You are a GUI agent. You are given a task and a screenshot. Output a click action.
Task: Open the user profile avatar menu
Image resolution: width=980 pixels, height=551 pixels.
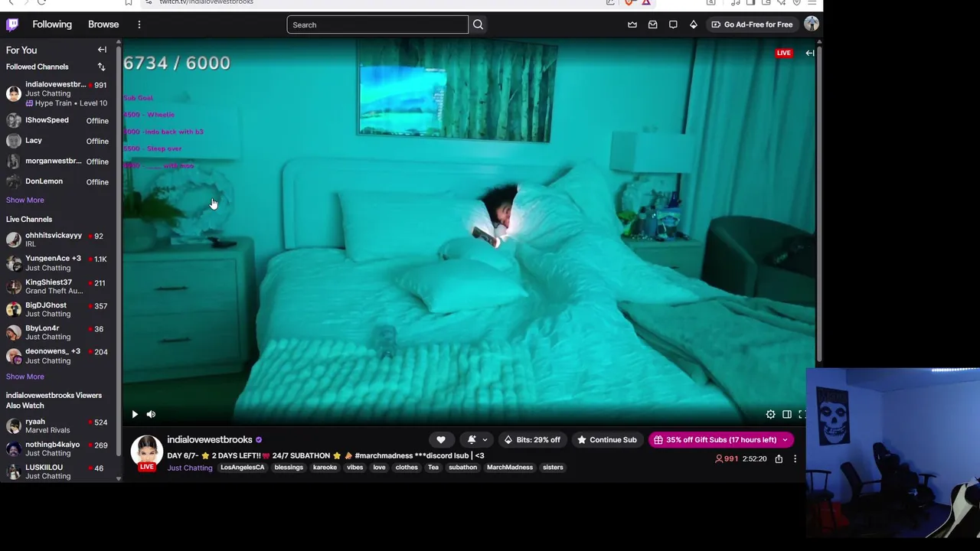click(x=812, y=24)
